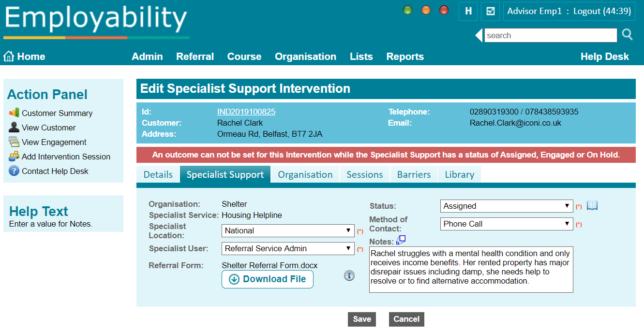Screen dimensions: 644x330
Task: Click the green traffic light indicator
Action: (407, 9)
